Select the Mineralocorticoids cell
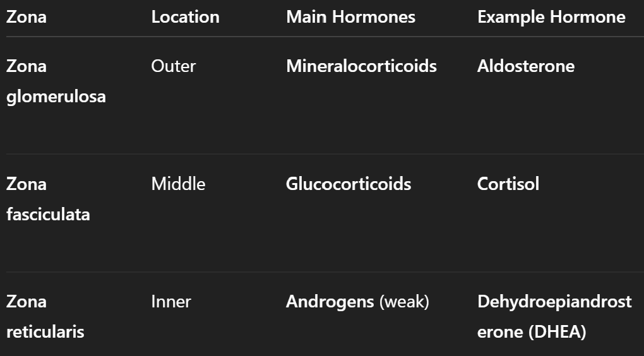 (361, 66)
